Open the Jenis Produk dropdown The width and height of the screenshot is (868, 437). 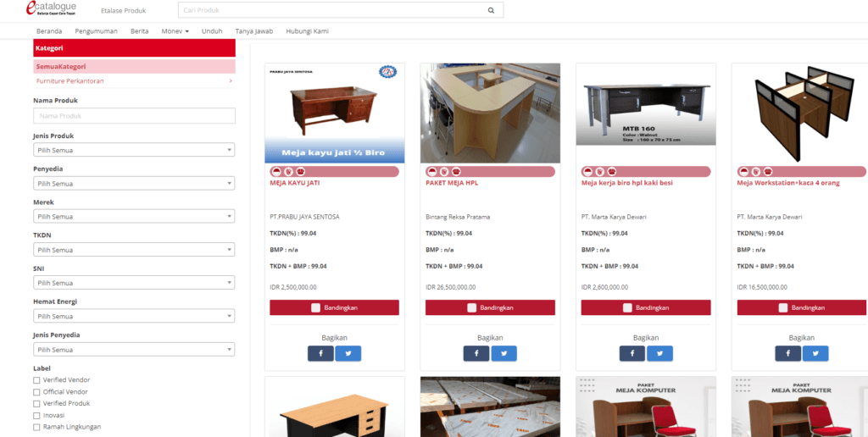[x=134, y=150]
